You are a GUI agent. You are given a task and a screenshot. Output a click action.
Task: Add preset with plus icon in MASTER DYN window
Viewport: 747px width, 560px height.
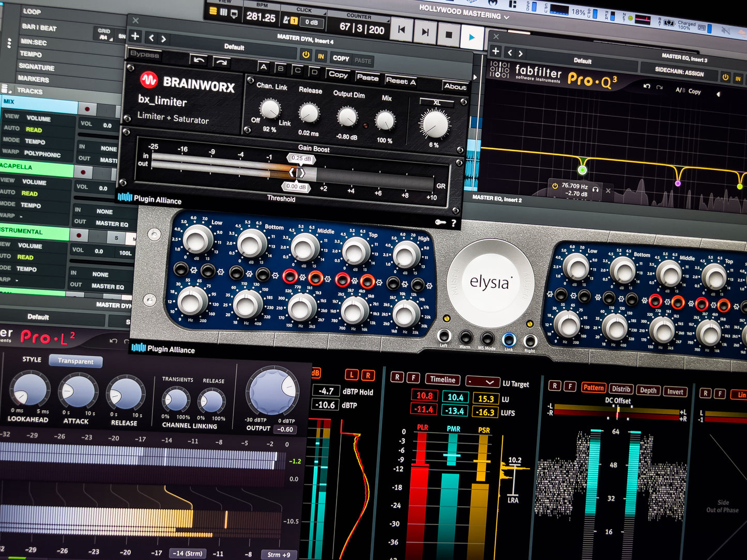pos(135,36)
